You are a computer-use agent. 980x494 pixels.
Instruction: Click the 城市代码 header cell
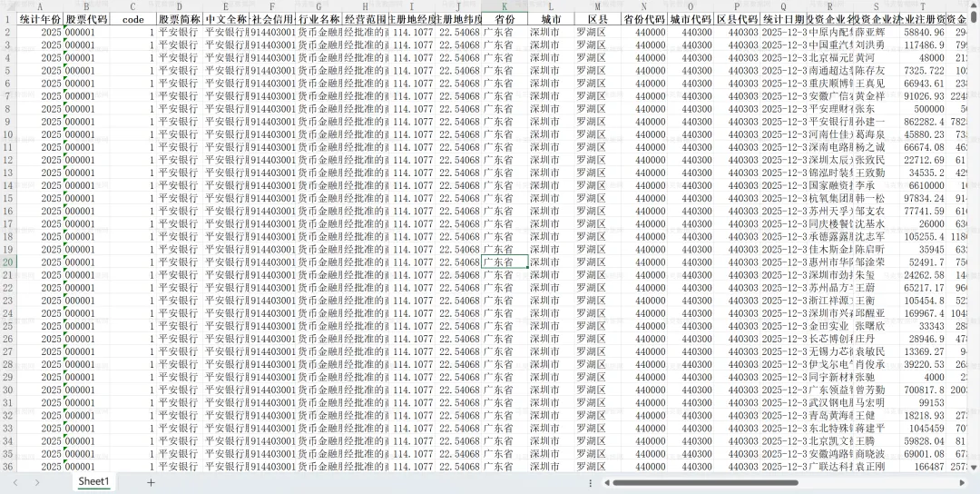click(691, 19)
